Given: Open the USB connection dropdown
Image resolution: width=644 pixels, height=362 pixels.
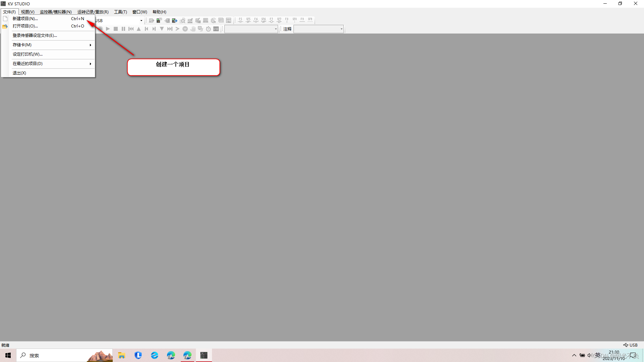Looking at the screenshot, I should pos(141,21).
